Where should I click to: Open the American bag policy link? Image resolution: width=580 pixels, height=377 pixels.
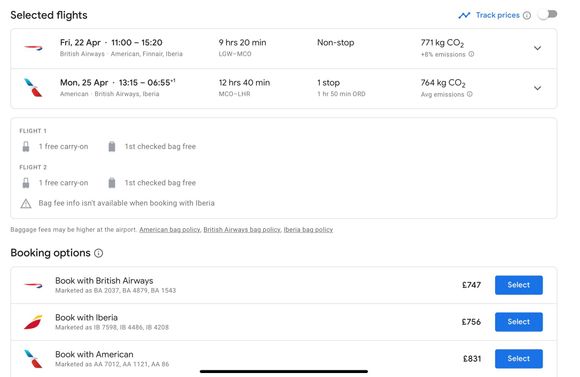(x=169, y=229)
